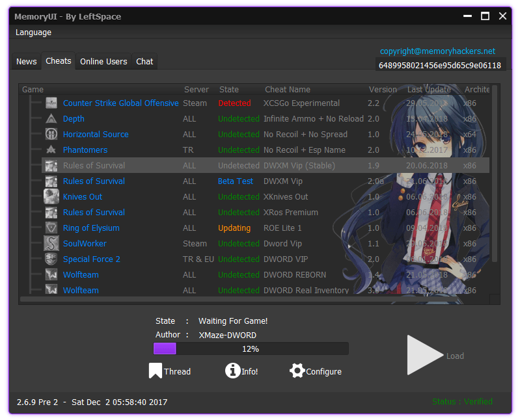The height and width of the screenshot is (420, 520).
Task: Click the Depth game icon
Action: pyautogui.click(x=51, y=118)
